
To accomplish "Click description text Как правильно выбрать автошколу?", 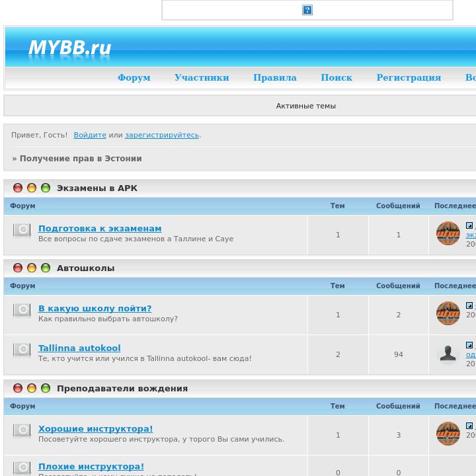I will 108,319.
